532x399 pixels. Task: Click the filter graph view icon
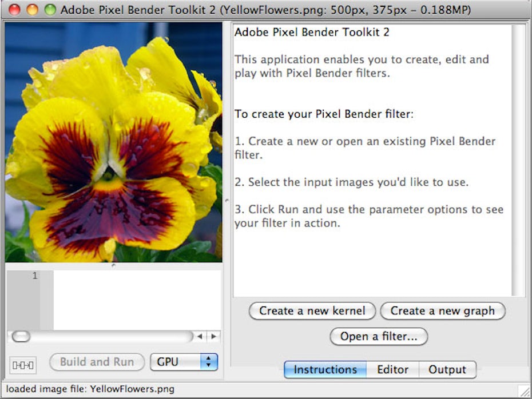click(x=22, y=364)
